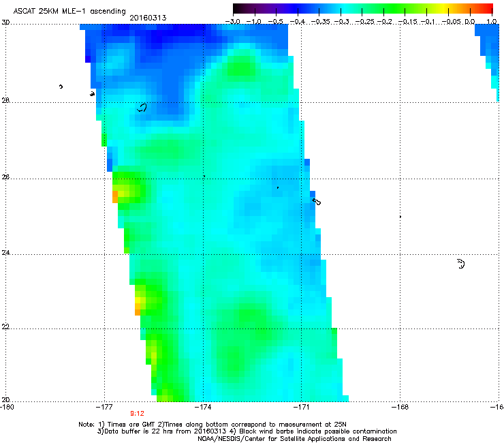Click the -180 longitude axis label

tap(7, 407)
